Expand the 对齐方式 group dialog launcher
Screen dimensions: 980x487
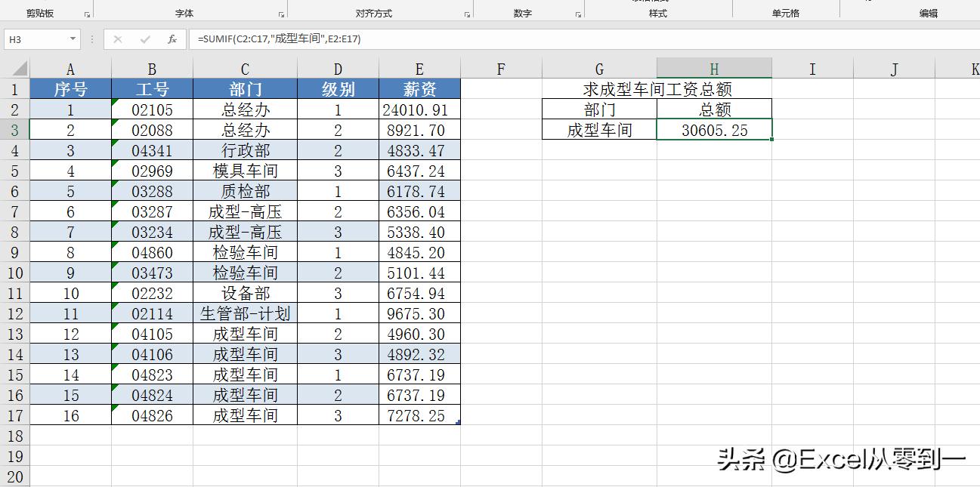point(467,13)
